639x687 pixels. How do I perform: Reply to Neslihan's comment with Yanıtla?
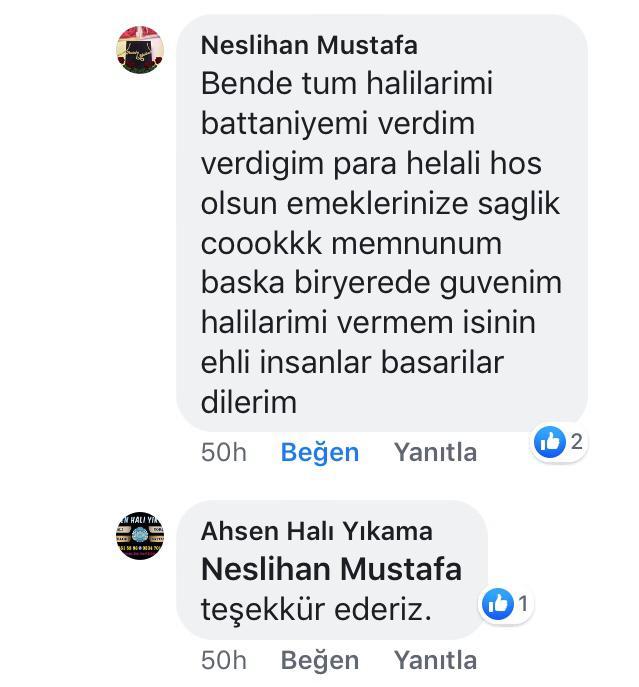click(435, 452)
